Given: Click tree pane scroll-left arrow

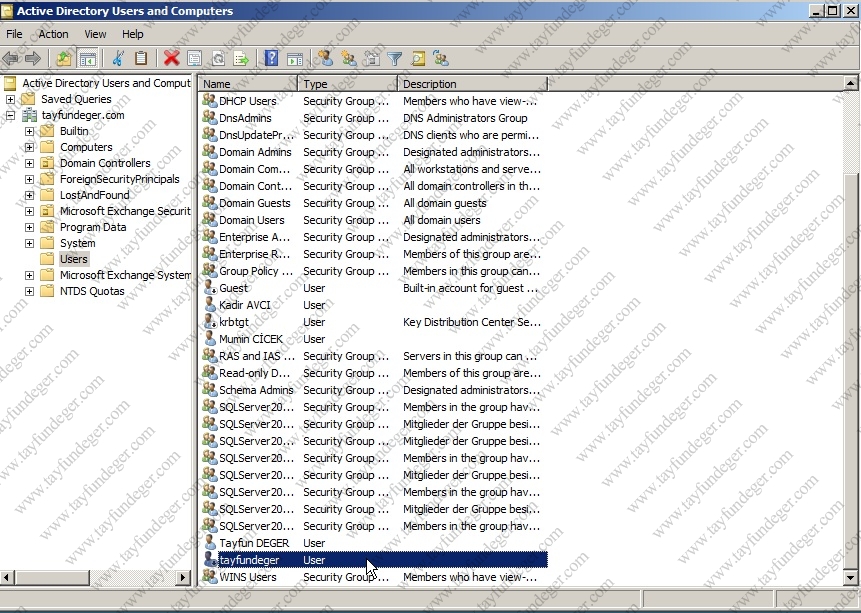Looking at the screenshot, I should (7, 577).
